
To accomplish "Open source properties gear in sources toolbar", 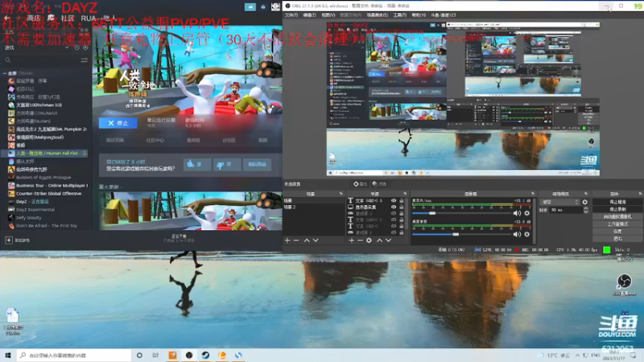I will click(369, 241).
